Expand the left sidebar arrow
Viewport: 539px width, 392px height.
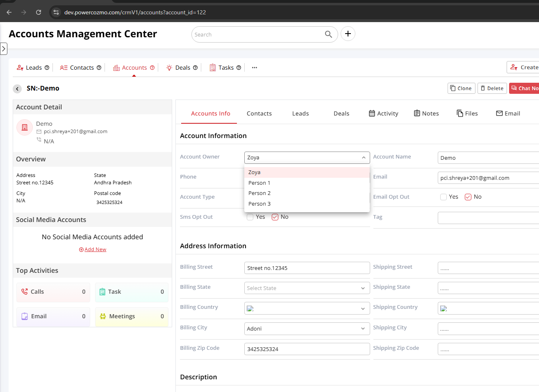4,49
